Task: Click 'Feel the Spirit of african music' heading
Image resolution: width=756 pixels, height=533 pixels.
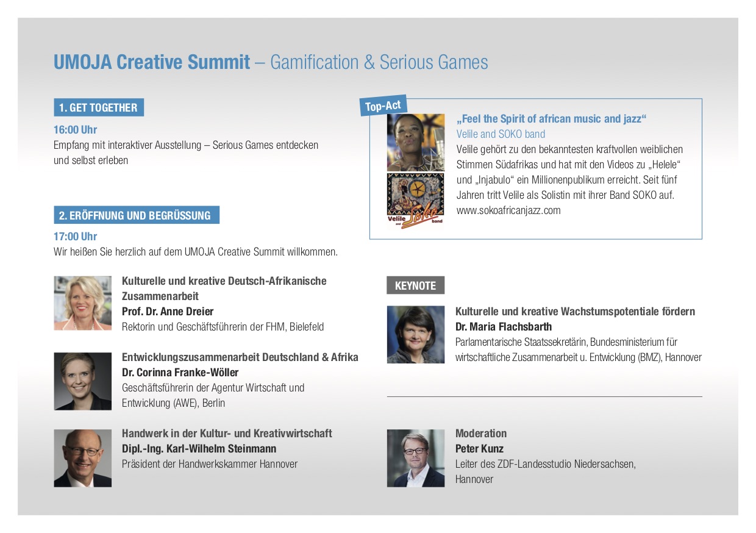Action: 551,119
